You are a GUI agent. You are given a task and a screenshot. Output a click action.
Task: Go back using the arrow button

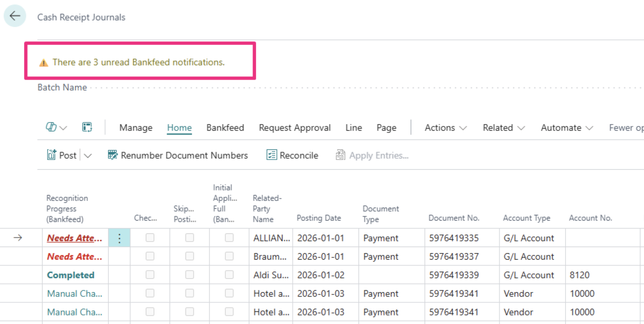pos(15,16)
